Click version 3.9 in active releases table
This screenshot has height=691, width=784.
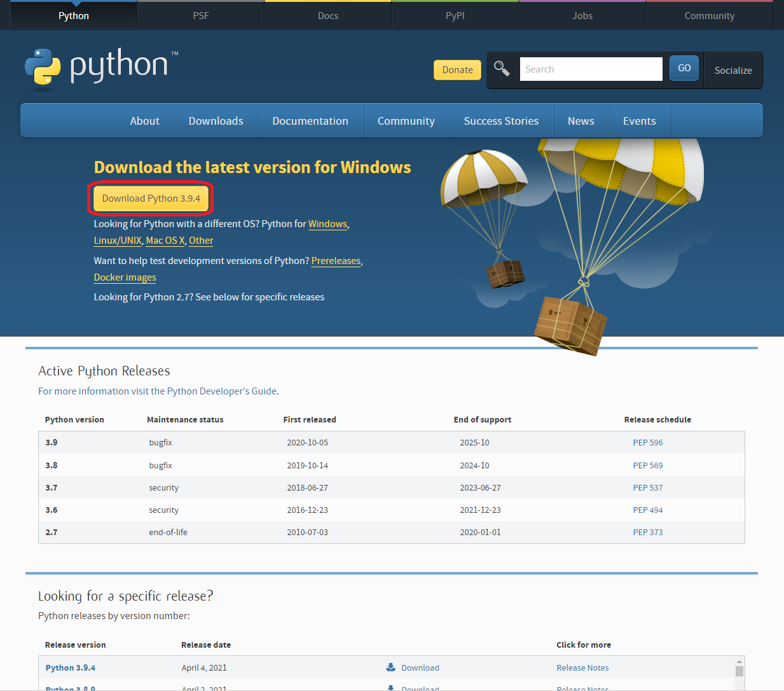[x=52, y=443]
